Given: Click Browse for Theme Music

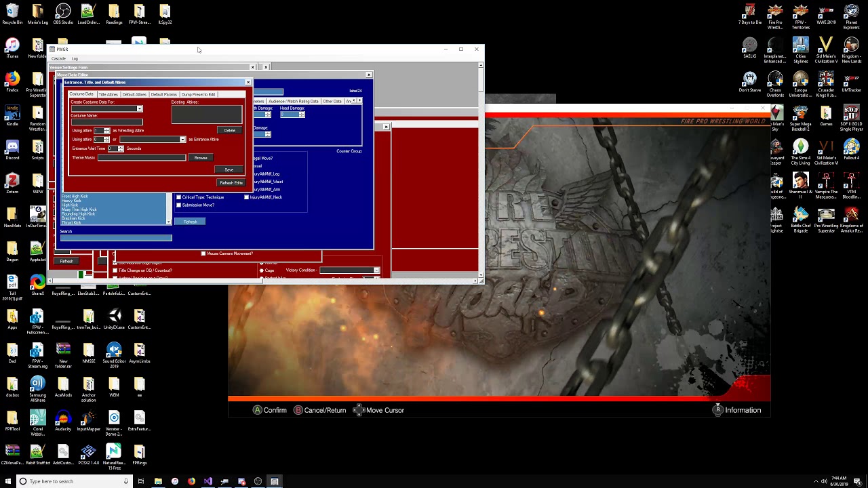Looking at the screenshot, I should tap(201, 158).
